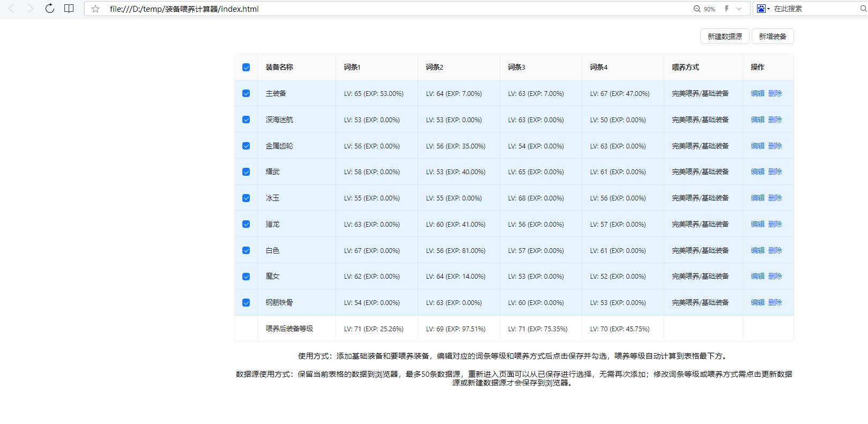Viewport: 868px width, 424px height.
Task: Click 删除 for the 魔女 row
Action: pyautogui.click(x=775, y=276)
